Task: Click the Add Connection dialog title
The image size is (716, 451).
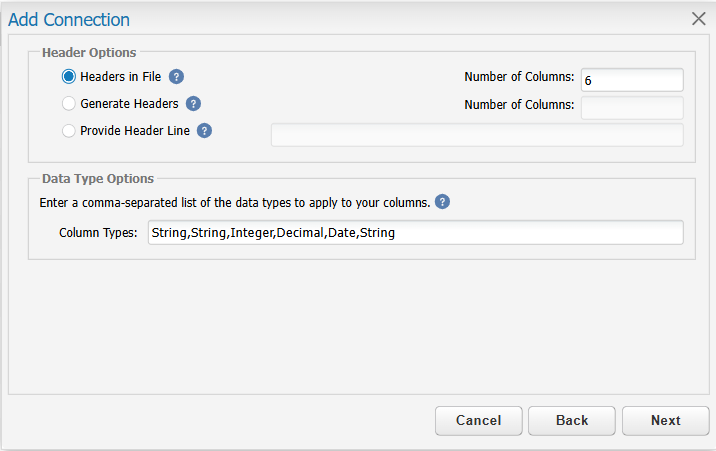Action: 69,20
